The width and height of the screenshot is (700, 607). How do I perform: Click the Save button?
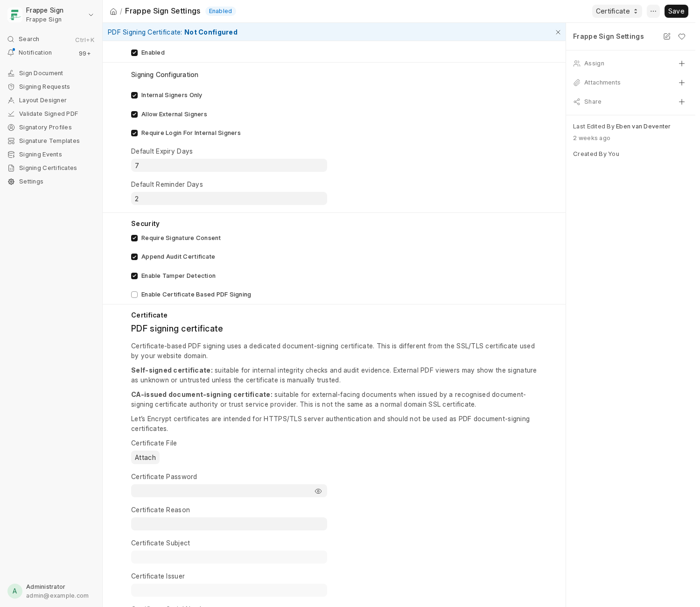[676, 11]
